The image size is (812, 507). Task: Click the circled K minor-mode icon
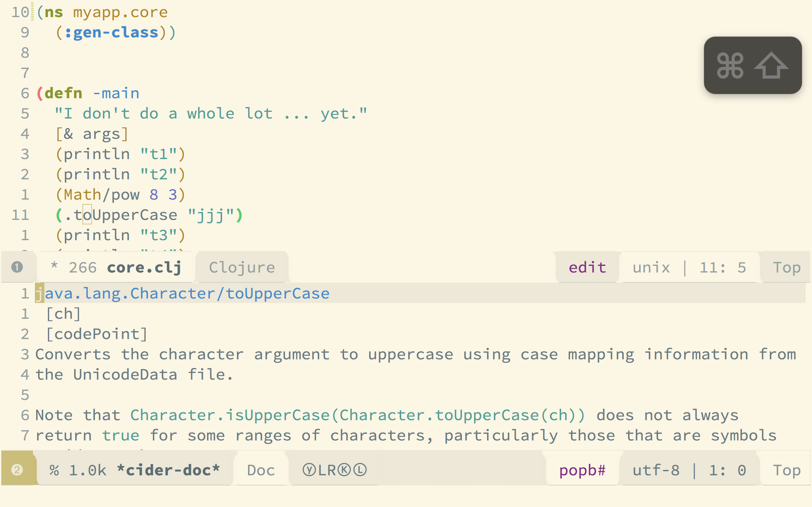click(x=344, y=470)
